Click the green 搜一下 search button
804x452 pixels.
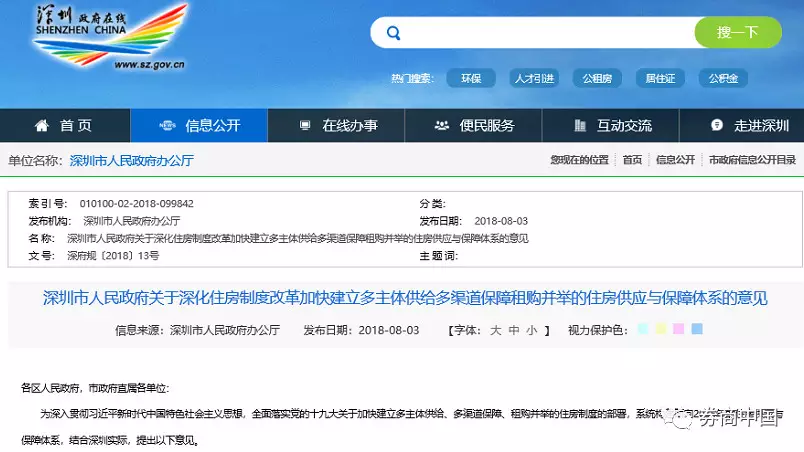738,32
